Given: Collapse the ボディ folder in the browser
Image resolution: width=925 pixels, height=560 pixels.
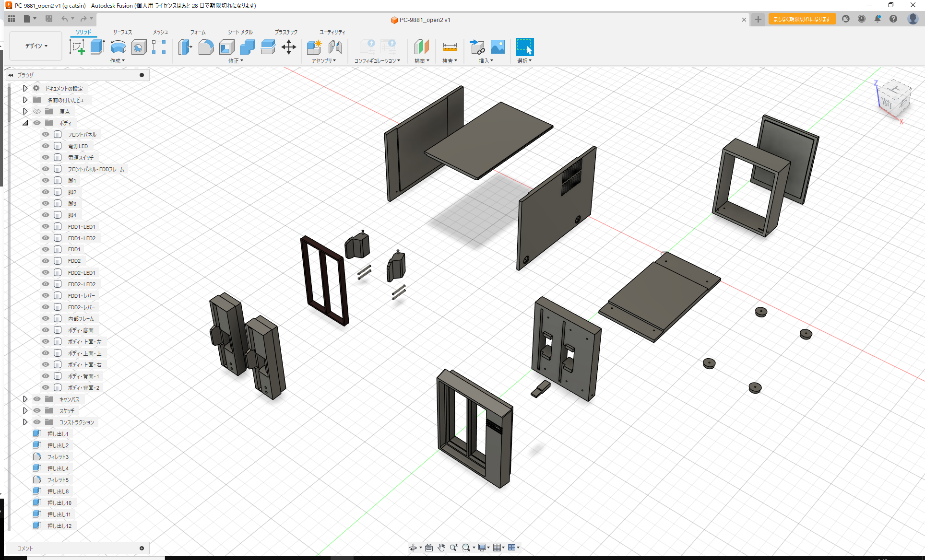Looking at the screenshot, I should click(25, 123).
